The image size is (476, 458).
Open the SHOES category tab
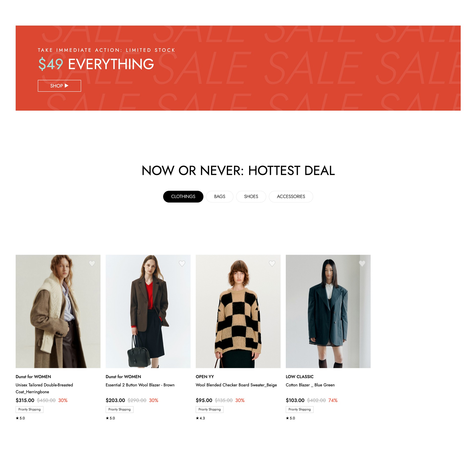tap(251, 196)
